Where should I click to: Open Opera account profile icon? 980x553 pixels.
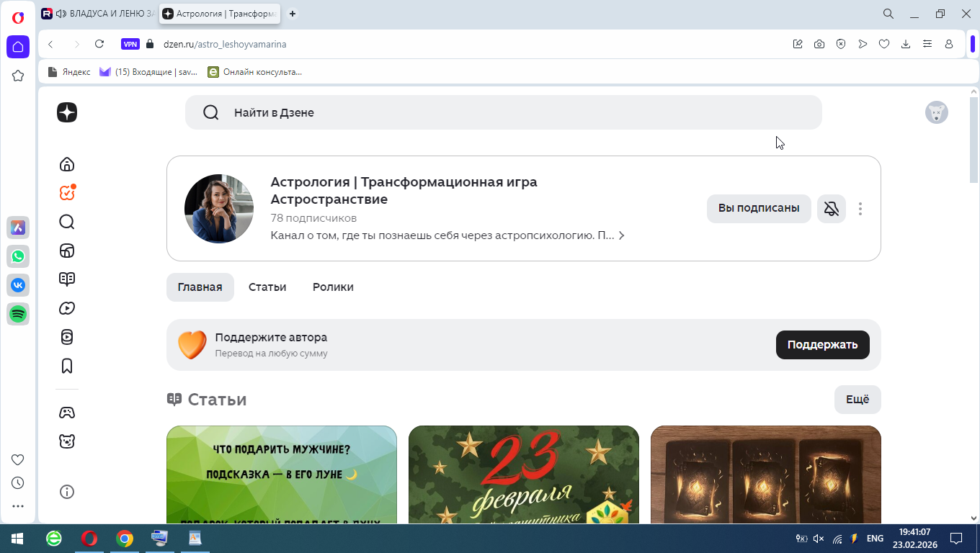tap(949, 44)
